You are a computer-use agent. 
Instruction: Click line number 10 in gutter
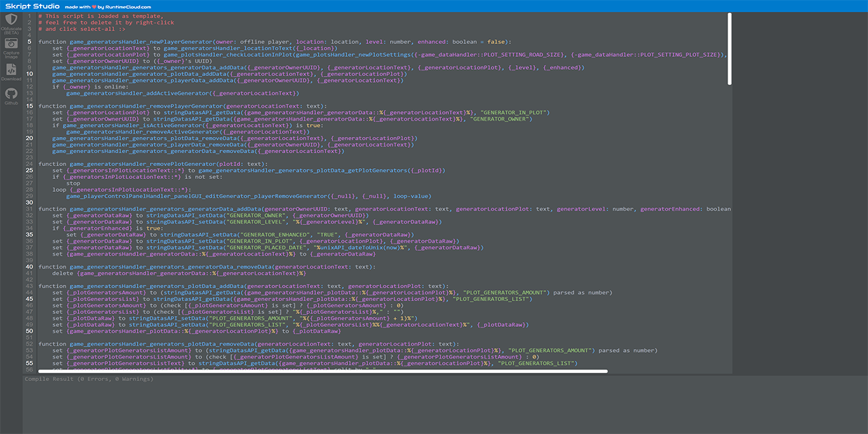29,74
